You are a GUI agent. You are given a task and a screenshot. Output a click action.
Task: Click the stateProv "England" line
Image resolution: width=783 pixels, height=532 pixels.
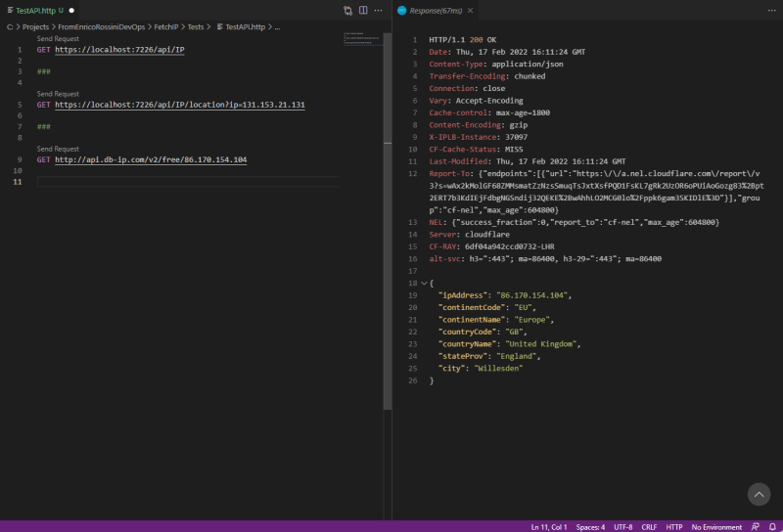point(489,356)
